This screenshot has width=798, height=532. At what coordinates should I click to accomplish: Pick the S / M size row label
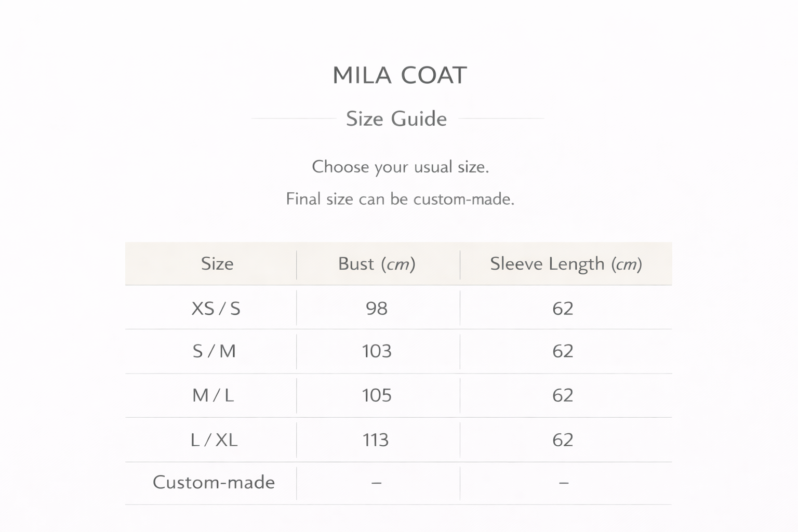214,351
